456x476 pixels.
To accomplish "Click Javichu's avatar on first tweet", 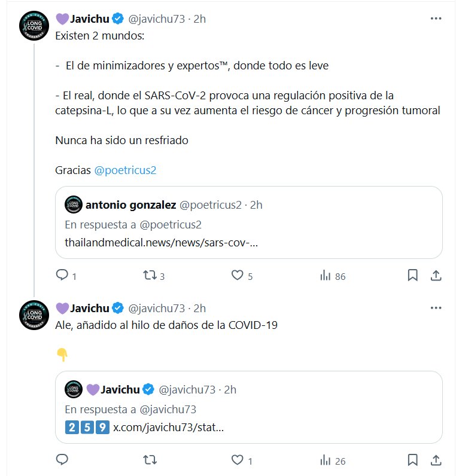I will [34, 25].
